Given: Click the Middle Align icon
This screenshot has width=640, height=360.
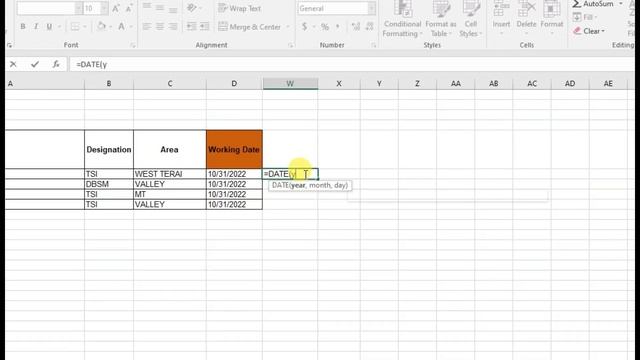Looking at the screenshot, I should [x=160, y=7].
